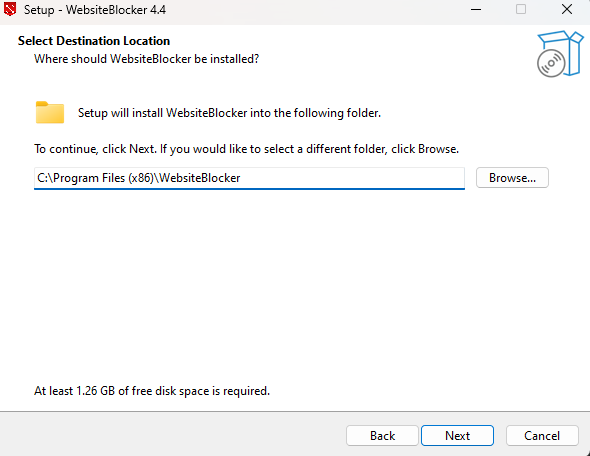Proceed by clicking Next
590x456 pixels.
pos(457,436)
